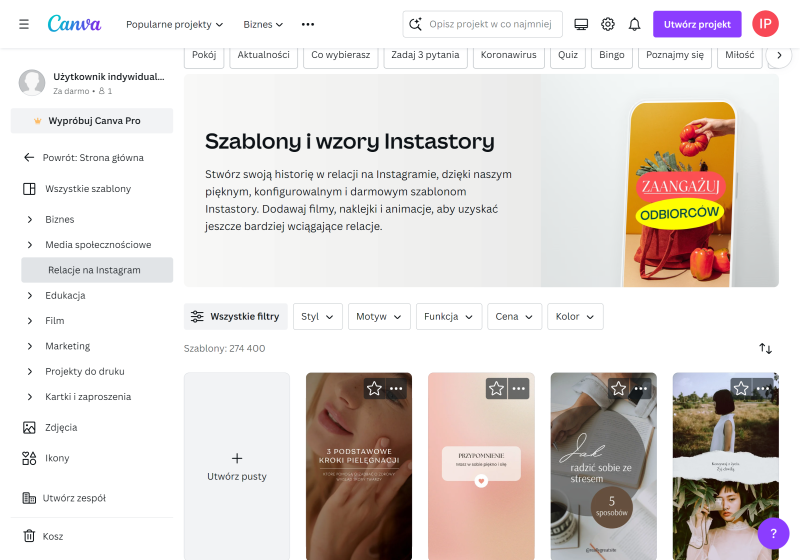Open Popularne projekty menu
The height and width of the screenshot is (560, 800).
[174, 24]
